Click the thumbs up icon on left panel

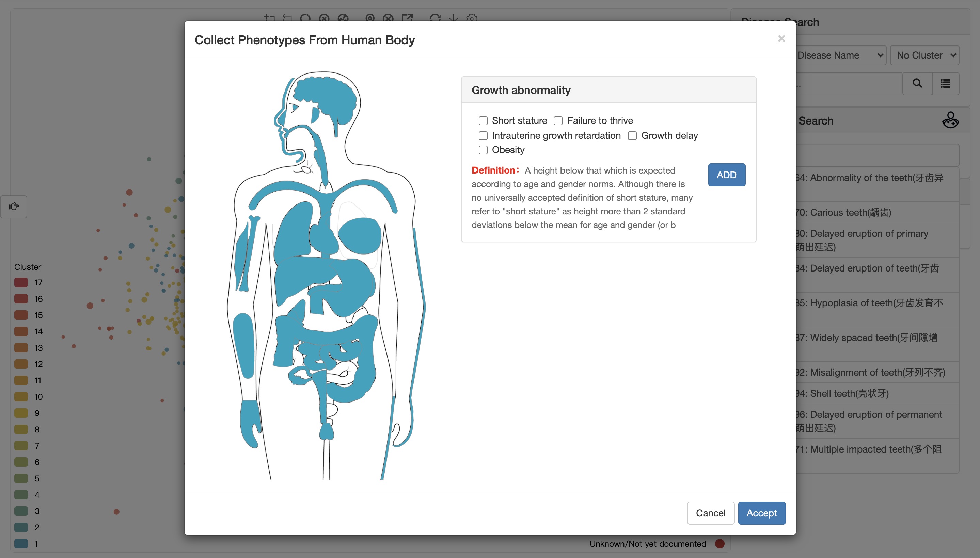coord(14,207)
